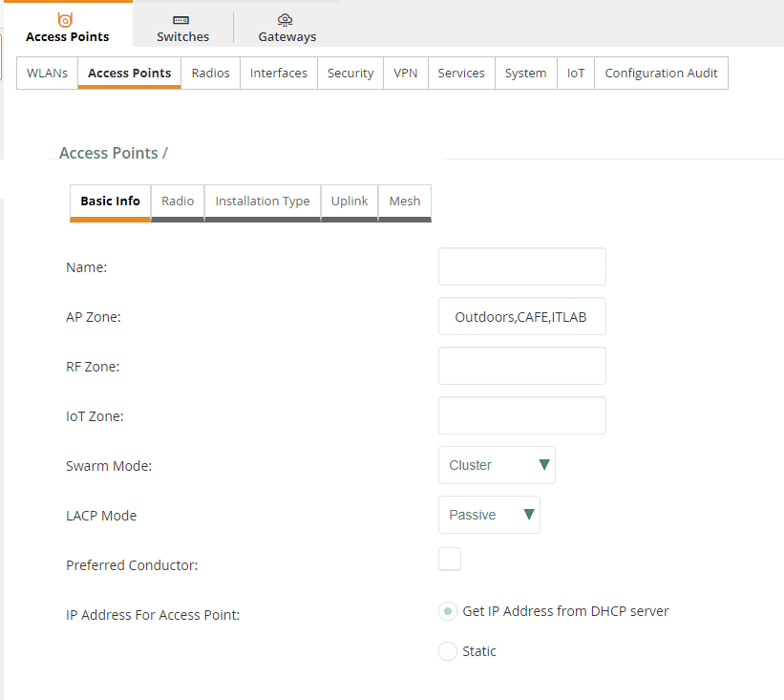Go to the System tab
This screenshot has height=700, width=784.
(525, 73)
